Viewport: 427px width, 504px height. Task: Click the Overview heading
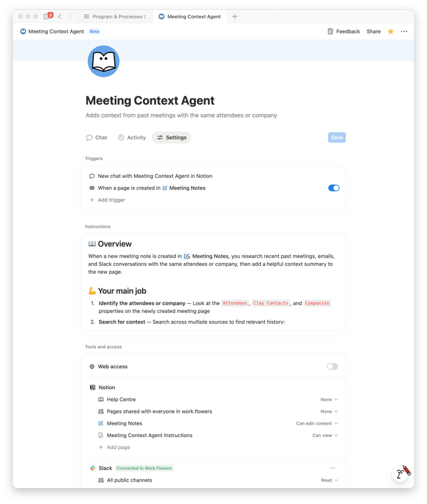pos(114,243)
